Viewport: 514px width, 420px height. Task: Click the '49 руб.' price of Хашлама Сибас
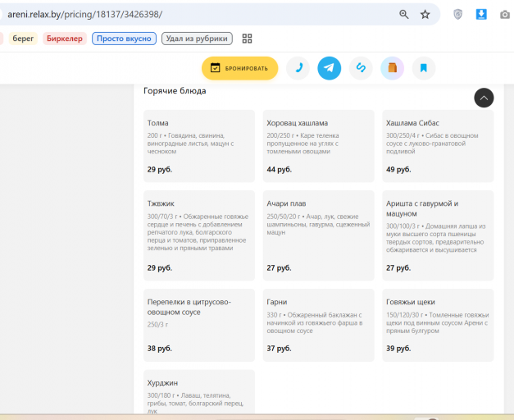pyautogui.click(x=398, y=170)
